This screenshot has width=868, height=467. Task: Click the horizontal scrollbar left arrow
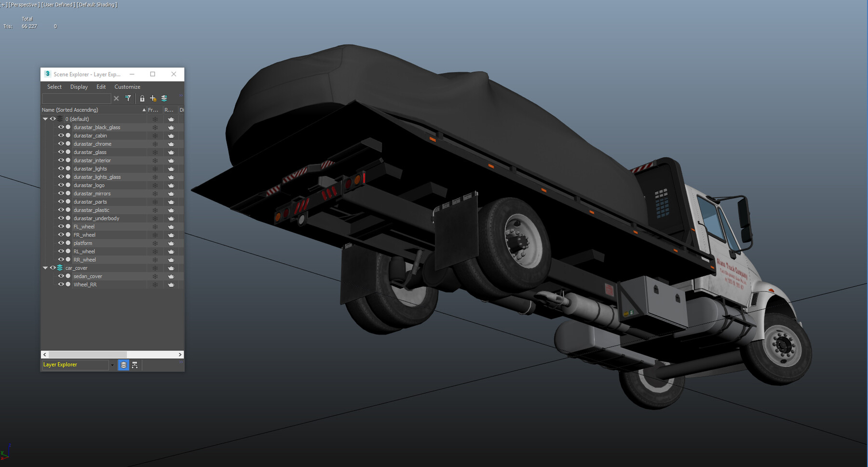point(45,355)
